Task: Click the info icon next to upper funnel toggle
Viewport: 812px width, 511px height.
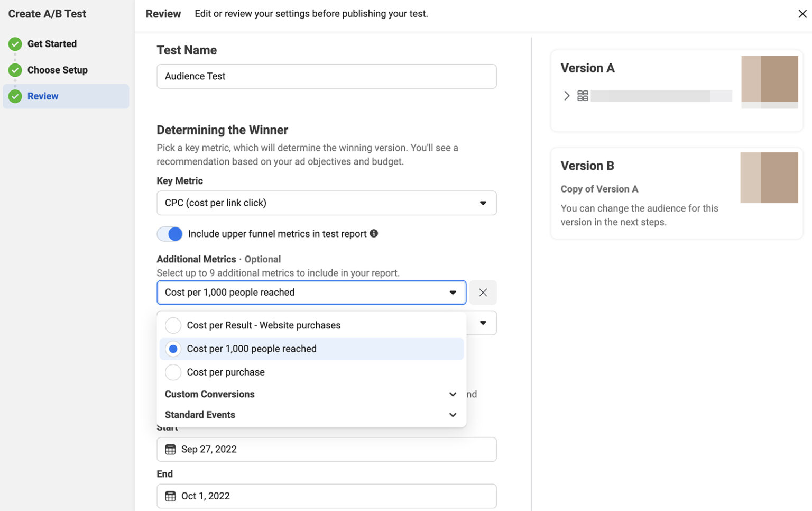Action: coord(374,233)
